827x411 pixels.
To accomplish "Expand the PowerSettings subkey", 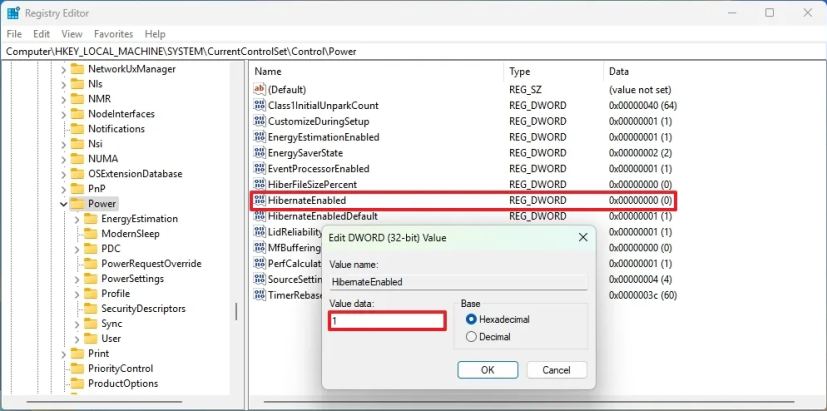I will (x=76, y=279).
